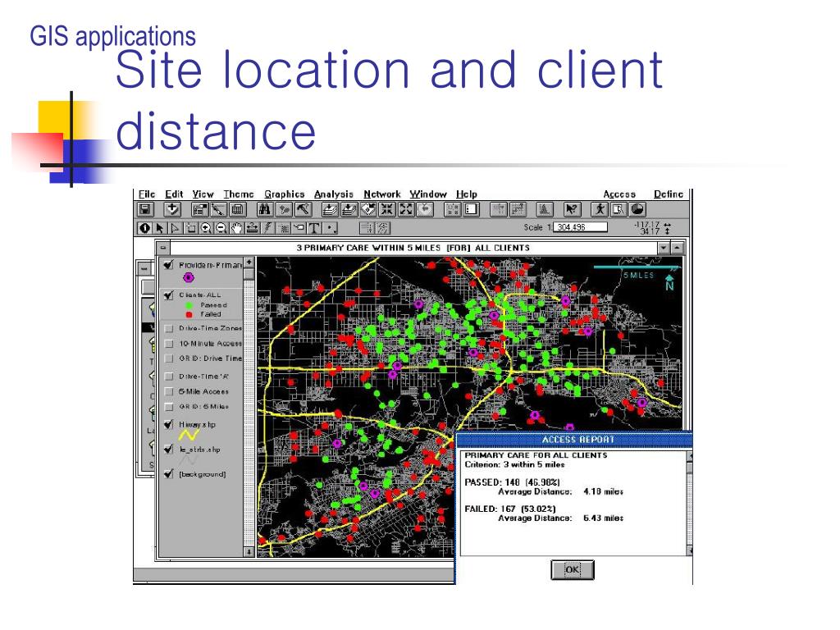Click the Find binoculars icon

pyautogui.click(x=264, y=209)
